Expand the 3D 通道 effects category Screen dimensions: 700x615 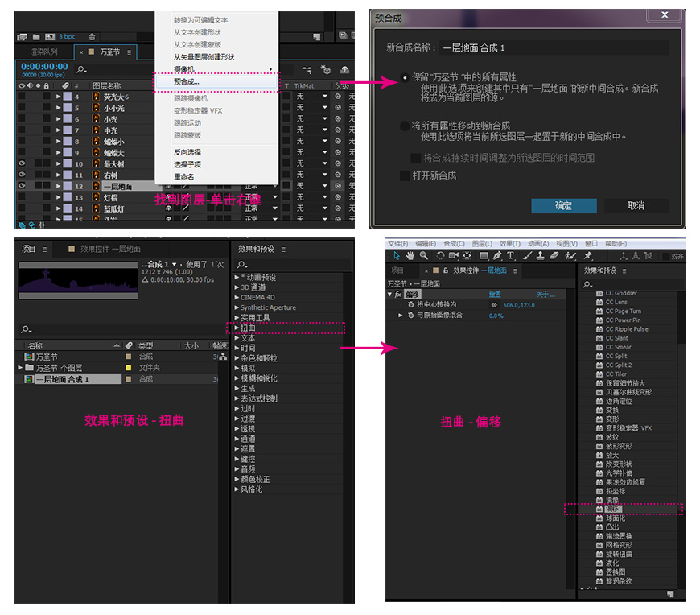237,287
